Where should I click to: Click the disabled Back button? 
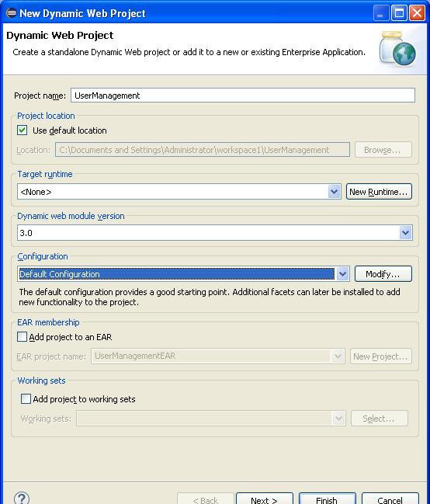(x=206, y=499)
